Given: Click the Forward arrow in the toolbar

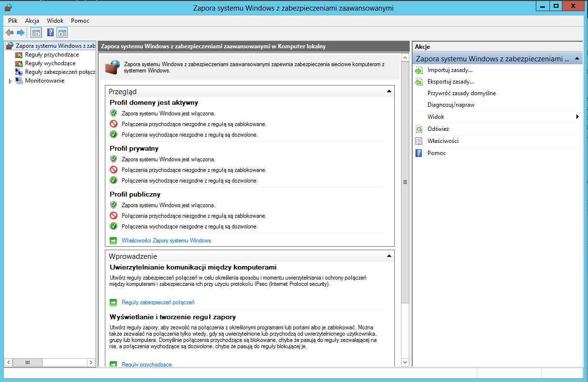Looking at the screenshot, I should point(20,33).
